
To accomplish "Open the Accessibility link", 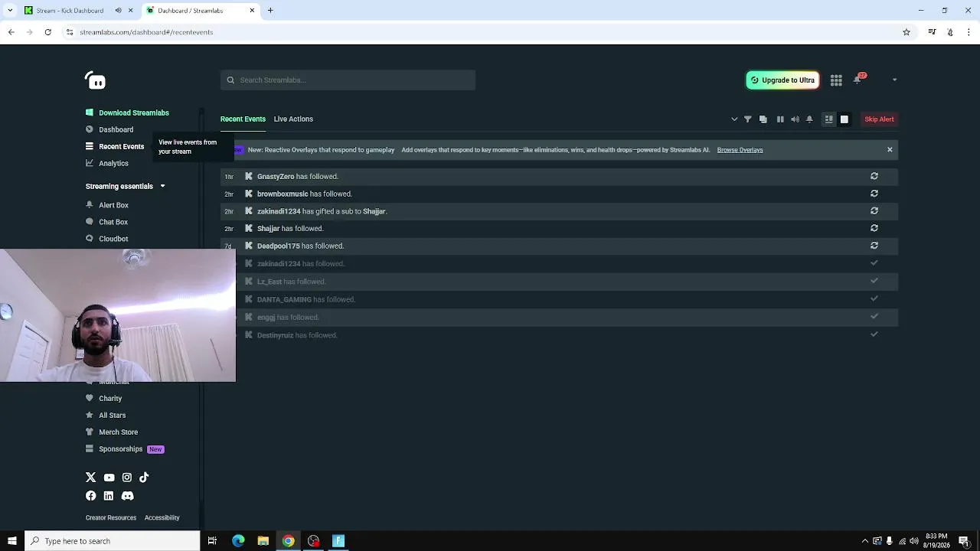I will 162,518.
